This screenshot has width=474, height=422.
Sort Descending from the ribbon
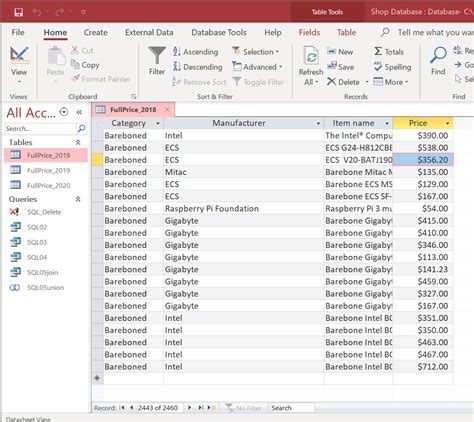[197, 67]
